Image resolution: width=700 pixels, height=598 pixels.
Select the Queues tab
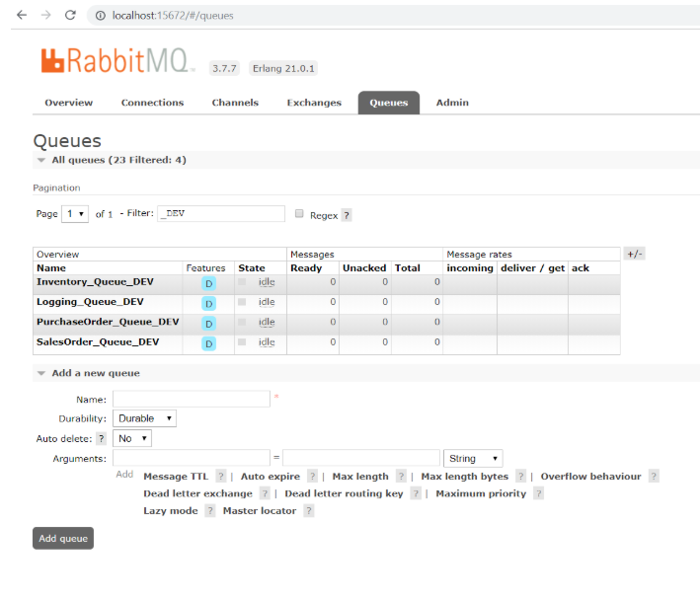coord(389,103)
